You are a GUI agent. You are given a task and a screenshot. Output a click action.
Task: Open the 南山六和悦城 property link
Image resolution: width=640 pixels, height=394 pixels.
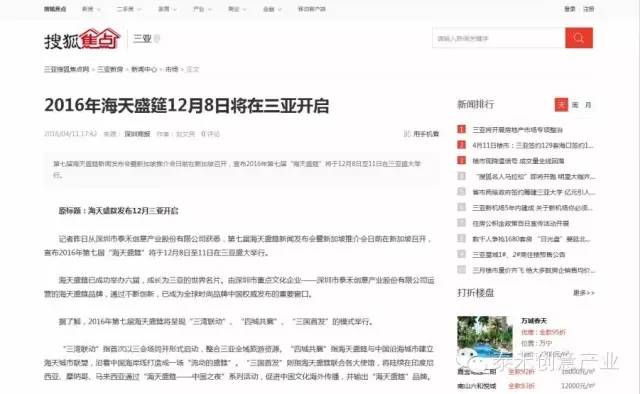click(476, 386)
